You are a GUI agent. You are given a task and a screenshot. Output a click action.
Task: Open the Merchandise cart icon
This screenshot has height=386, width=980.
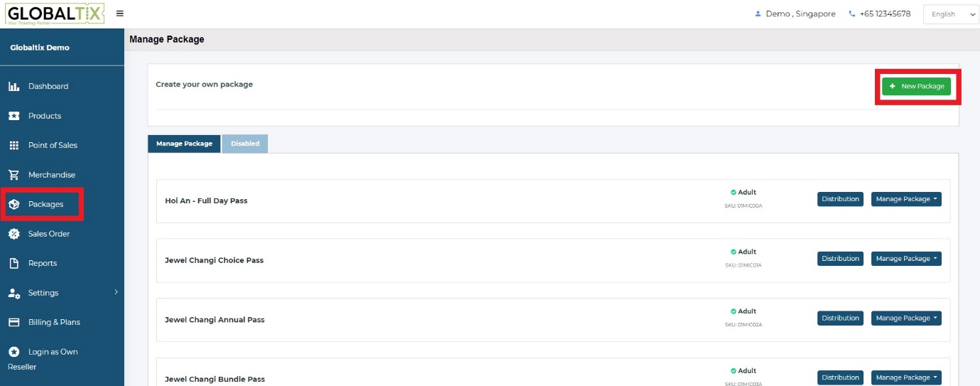pos(13,175)
